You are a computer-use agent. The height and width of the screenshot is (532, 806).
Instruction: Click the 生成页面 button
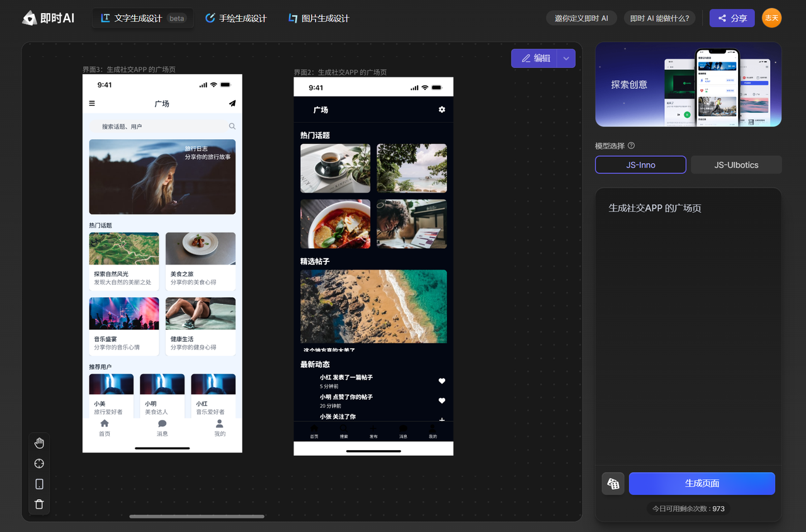702,484
